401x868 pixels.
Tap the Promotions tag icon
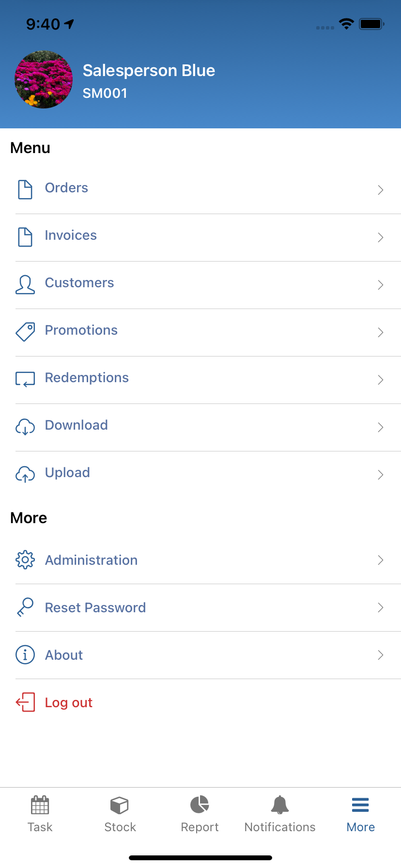(x=25, y=332)
